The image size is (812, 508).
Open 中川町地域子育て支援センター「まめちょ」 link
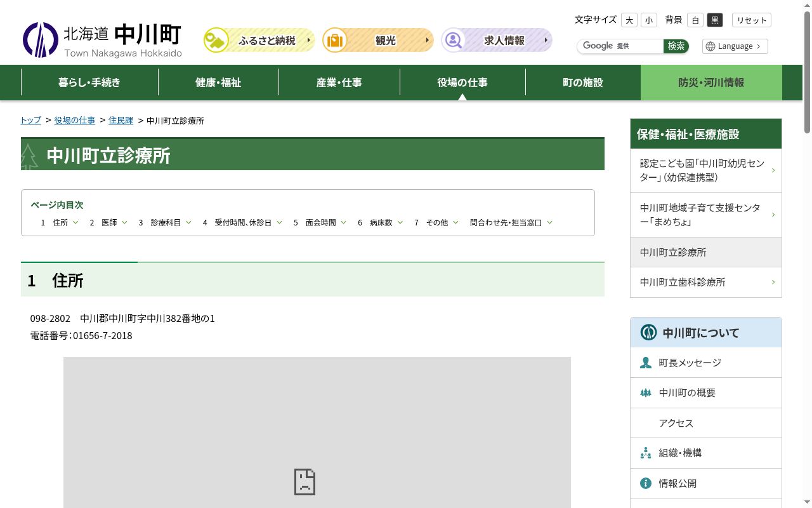[x=706, y=215]
